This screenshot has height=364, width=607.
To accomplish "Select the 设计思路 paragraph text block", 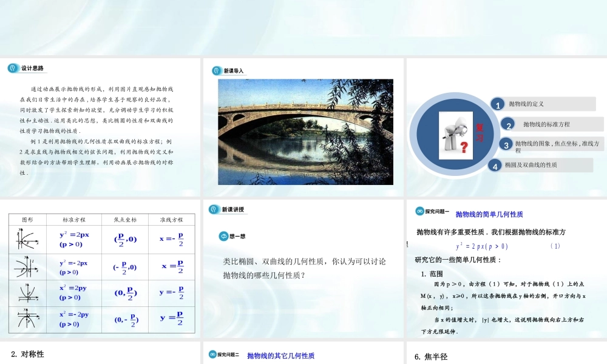I will [97, 131].
